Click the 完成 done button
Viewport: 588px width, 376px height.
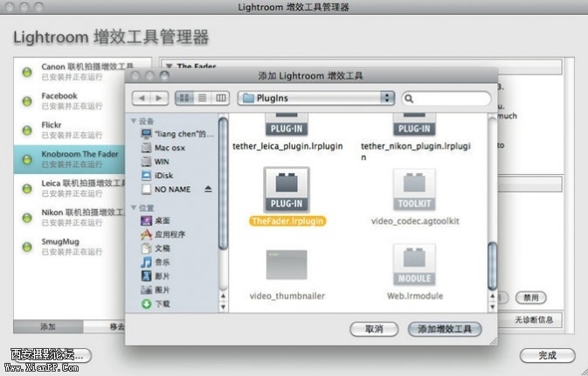[x=547, y=356]
